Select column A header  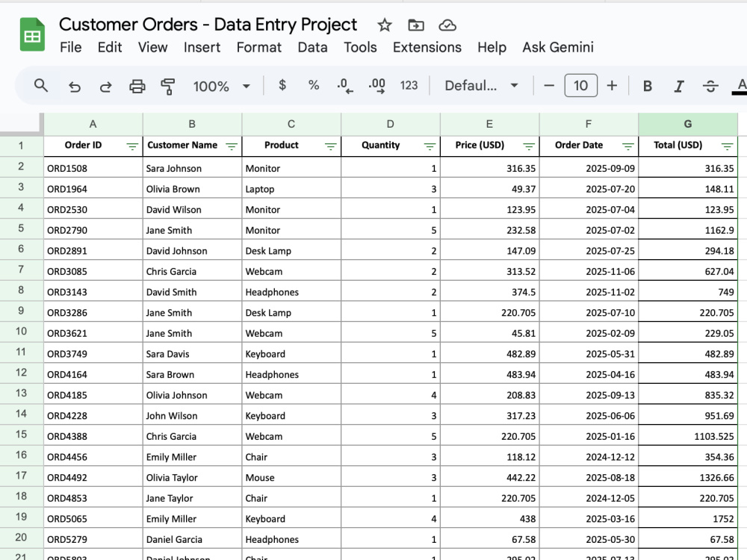(93, 124)
